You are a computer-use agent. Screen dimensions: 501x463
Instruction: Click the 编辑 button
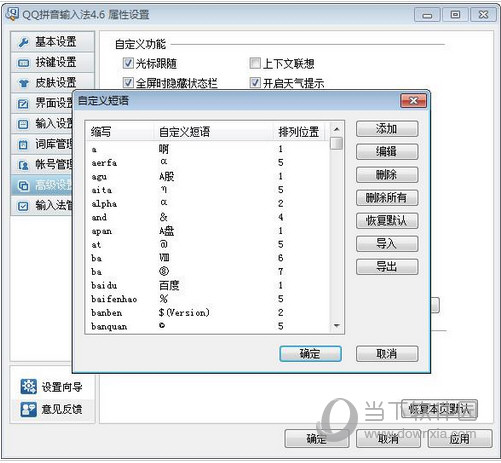[387, 152]
